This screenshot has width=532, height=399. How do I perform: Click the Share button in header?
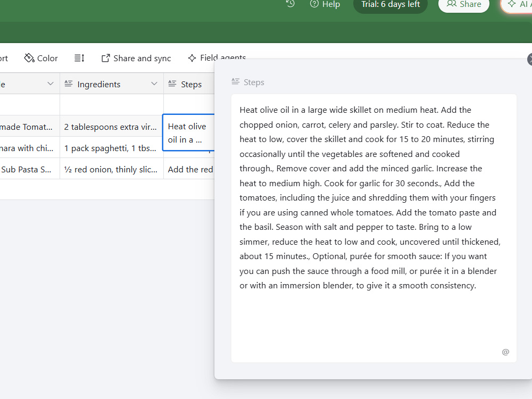point(464,4)
